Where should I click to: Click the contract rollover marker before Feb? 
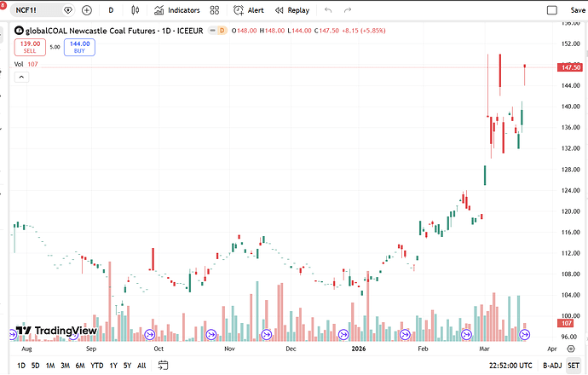tap(405, 334)
